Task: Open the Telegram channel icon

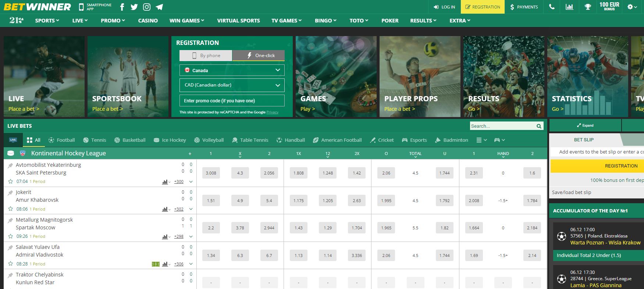Action: tap(159, 7)
